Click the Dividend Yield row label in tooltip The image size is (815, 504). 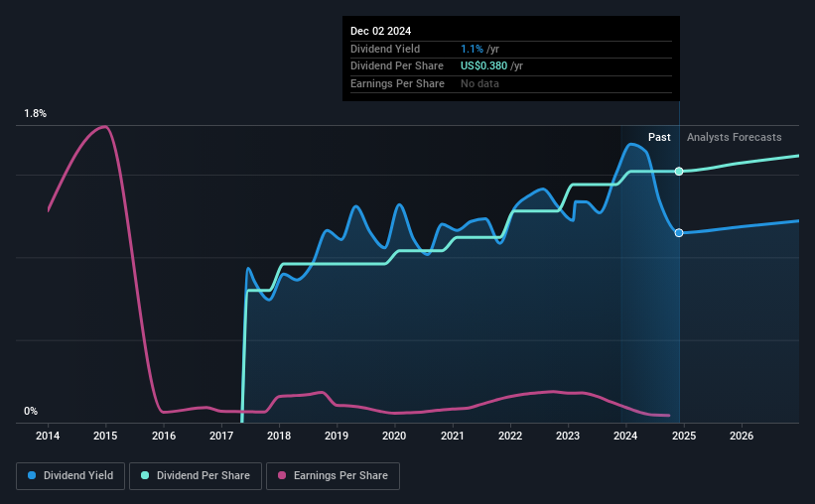point(385,49)
